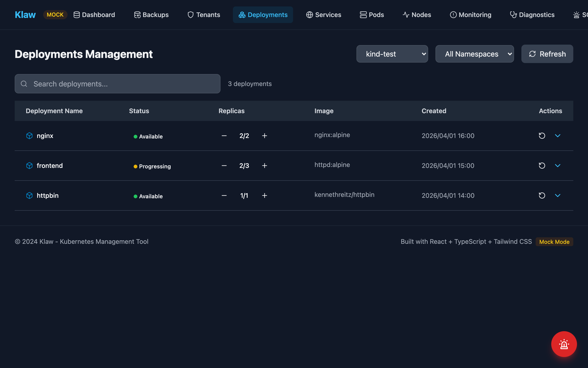
Task: Focus the Search deployments field
Action: point(118,84)
